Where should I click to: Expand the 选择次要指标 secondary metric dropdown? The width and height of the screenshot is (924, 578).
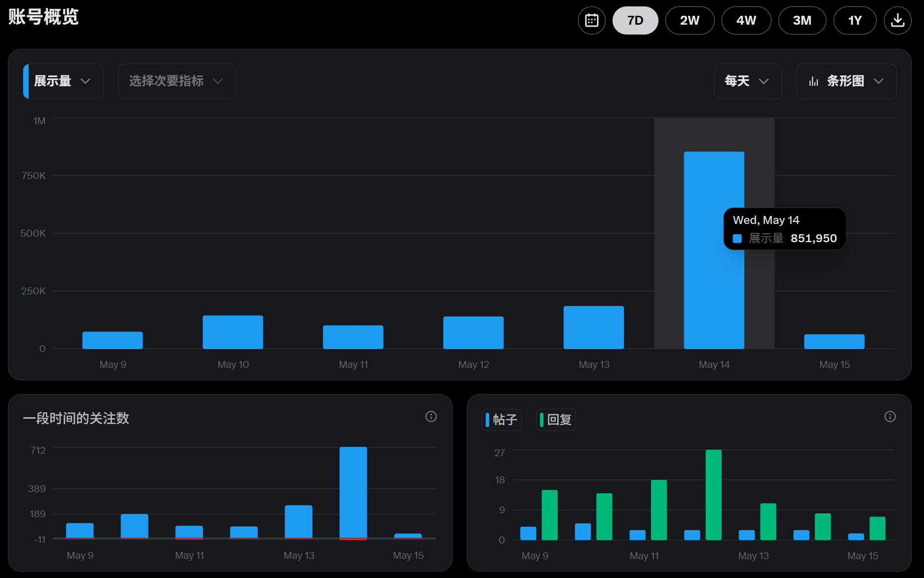(x=176, y=81)
